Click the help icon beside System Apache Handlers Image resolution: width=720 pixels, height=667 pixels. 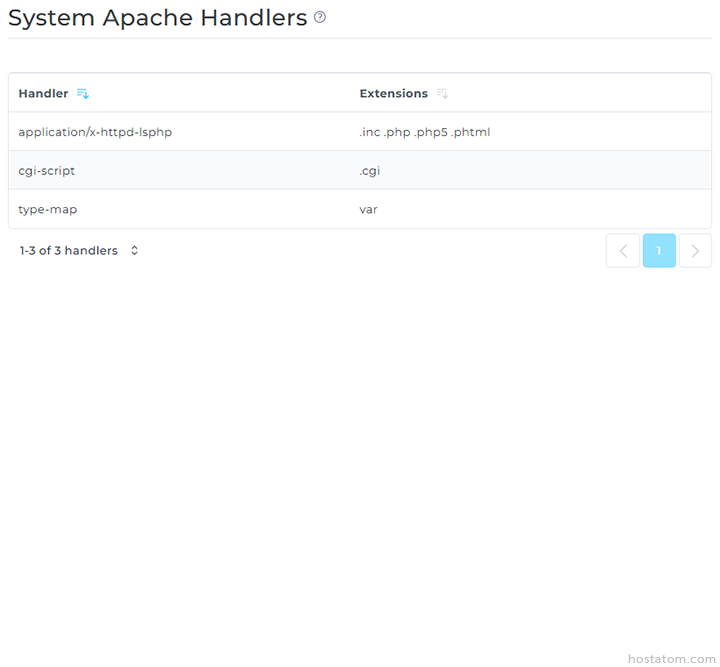(320, 17)
